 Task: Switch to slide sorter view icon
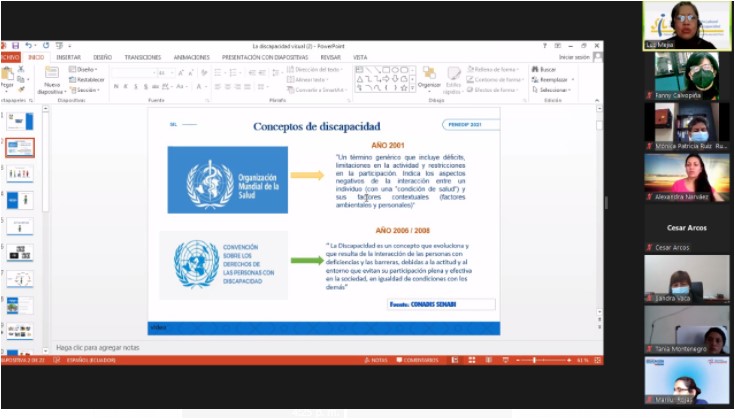(472, 360)
